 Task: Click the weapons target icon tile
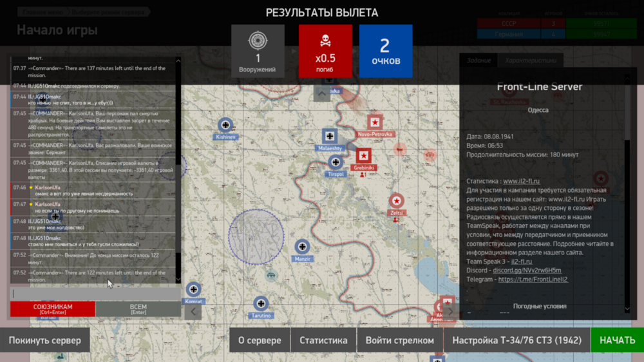click(258, 51)
